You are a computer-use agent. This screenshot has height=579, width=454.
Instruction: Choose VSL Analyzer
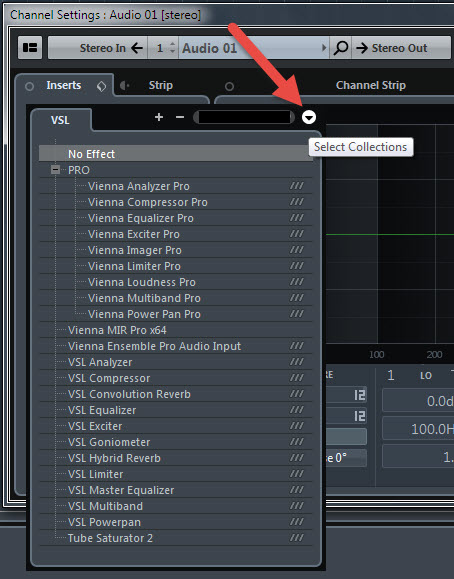(x=176, y=362)
